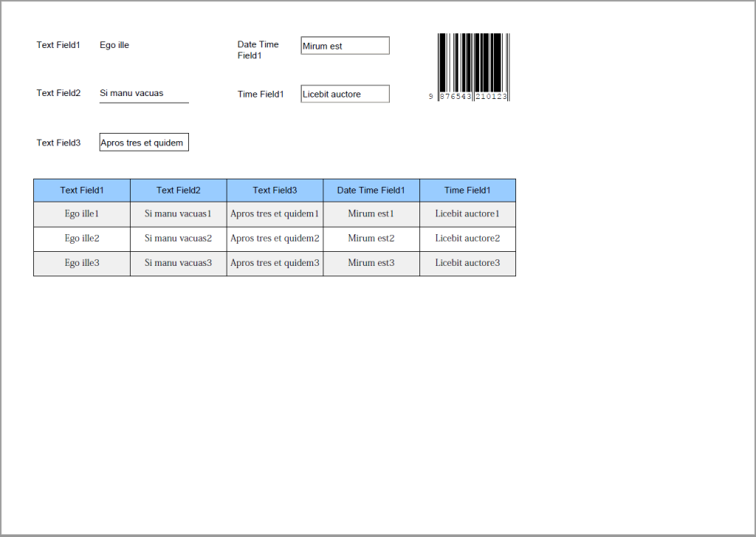Click the 'Si manu vacuas2' table cell

point(179,239)
